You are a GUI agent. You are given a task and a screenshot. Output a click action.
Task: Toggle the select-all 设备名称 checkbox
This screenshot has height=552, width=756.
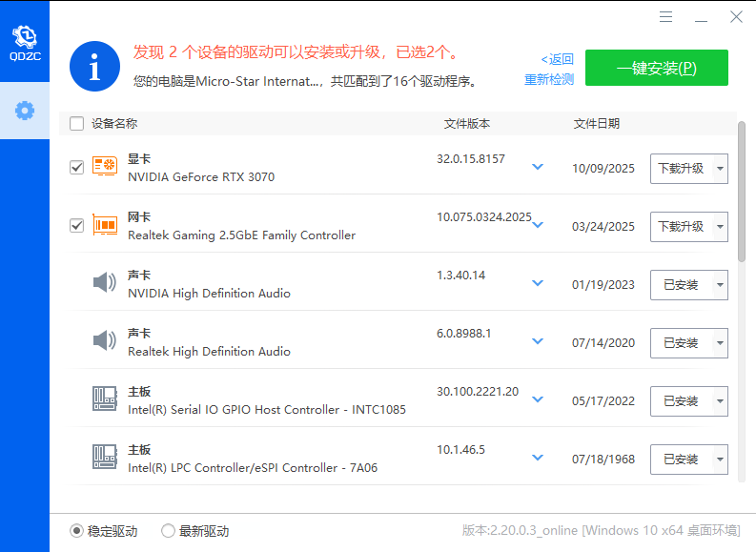click(77, 124)
